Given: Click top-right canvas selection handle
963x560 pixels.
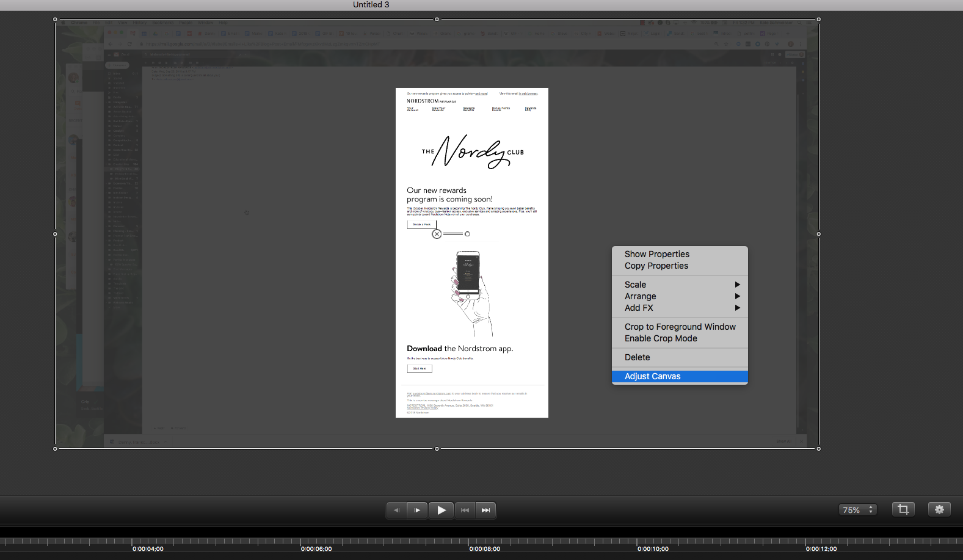Looking at the screenshot, I should [819, 20].
